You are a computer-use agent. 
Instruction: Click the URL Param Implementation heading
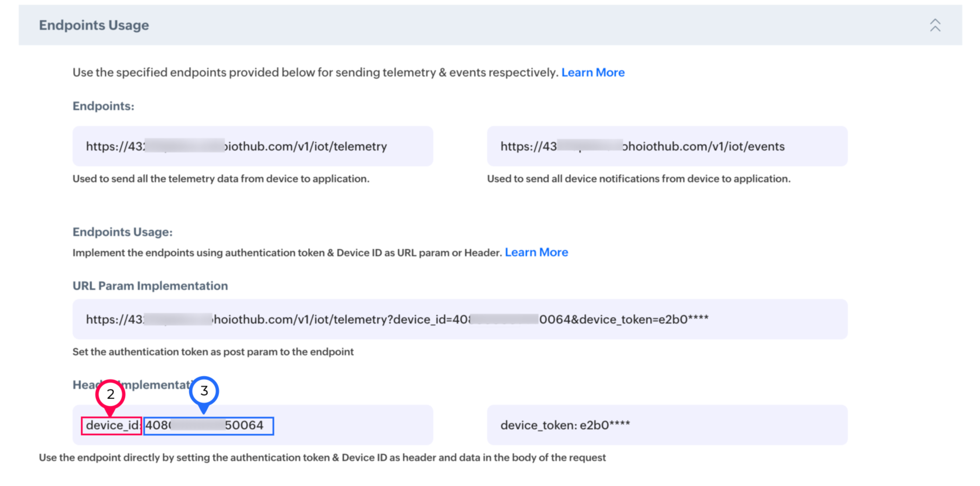[150, 286]
